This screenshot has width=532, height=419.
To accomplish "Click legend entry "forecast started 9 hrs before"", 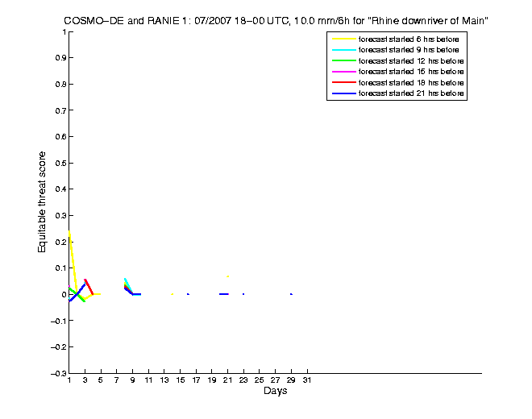I will tap(409, 50).
